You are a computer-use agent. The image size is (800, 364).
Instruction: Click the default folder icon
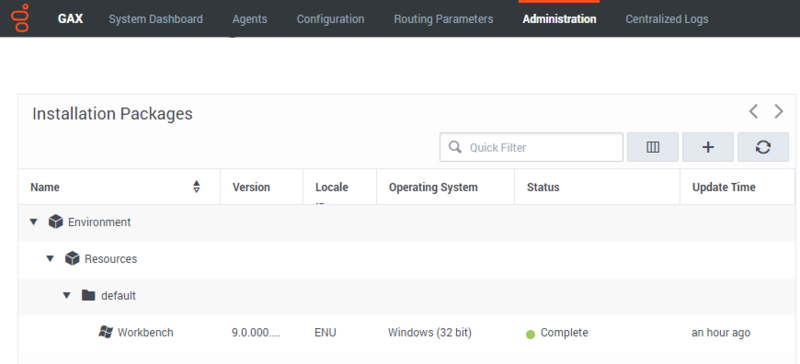pyautogui.click(x=88, y=295)
